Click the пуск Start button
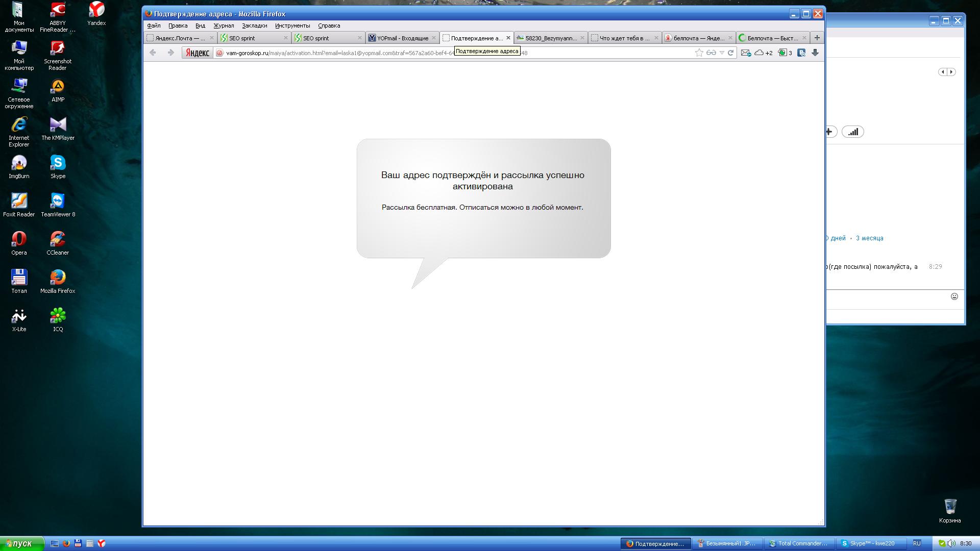 click(22, 543)
